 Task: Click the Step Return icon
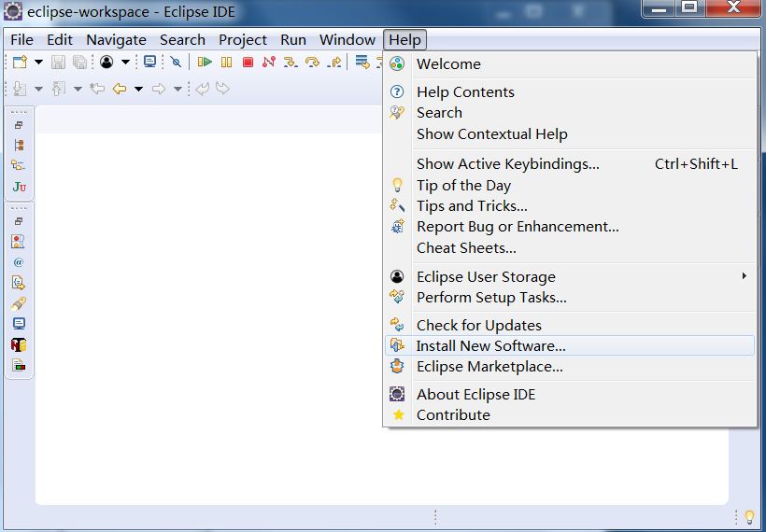(x=334, y=62)
